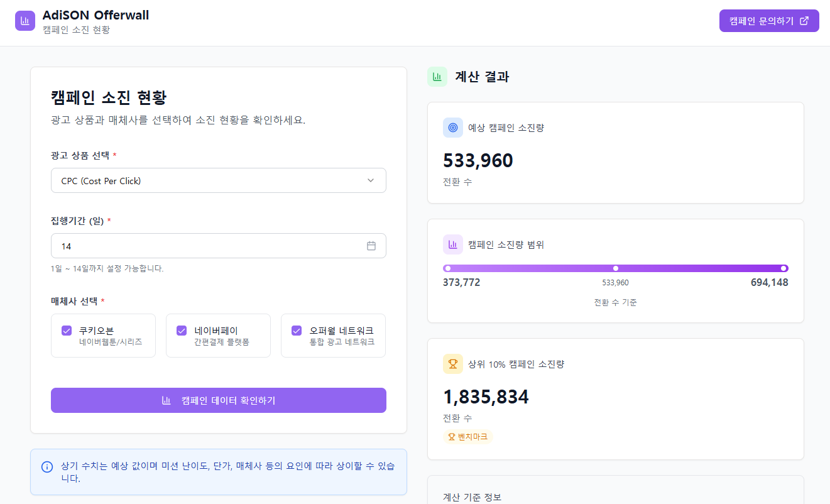Image resolution: width=830 pixels, height=504 pixels.
Task: Click the 533,960 estimated conversions value
Action: [478, 161]
